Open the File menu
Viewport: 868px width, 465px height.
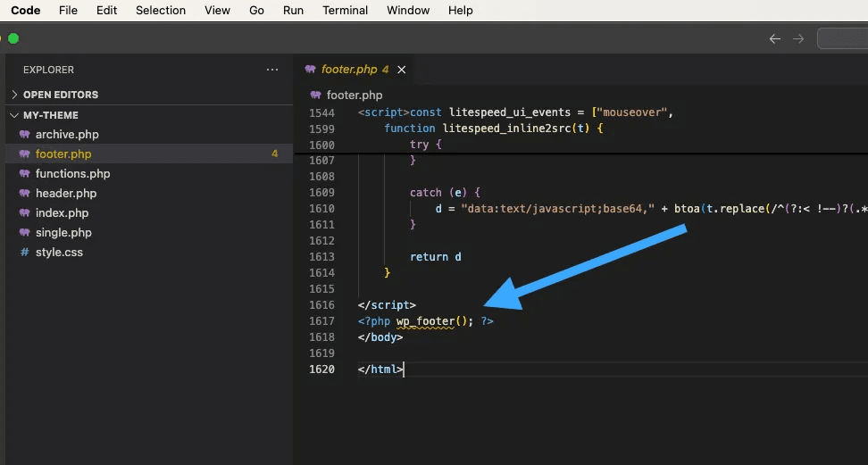[68, 11]
